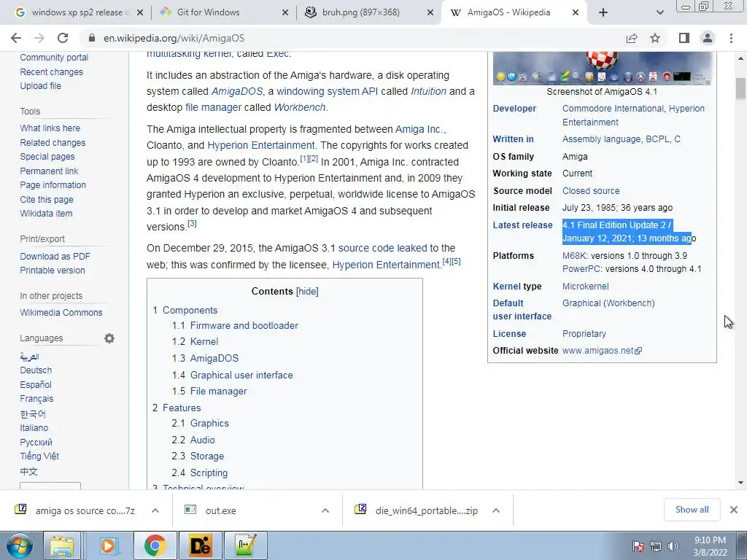Close the bruh.png tab
Viewport: 747px width, 560px height.
point(430,13)
